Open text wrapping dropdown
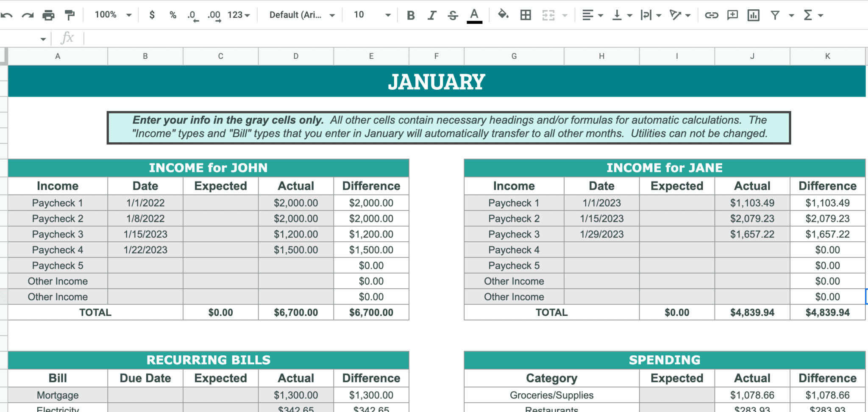This screenshot has width=868, height=412. pyautogui.click(x=651, y=15)
